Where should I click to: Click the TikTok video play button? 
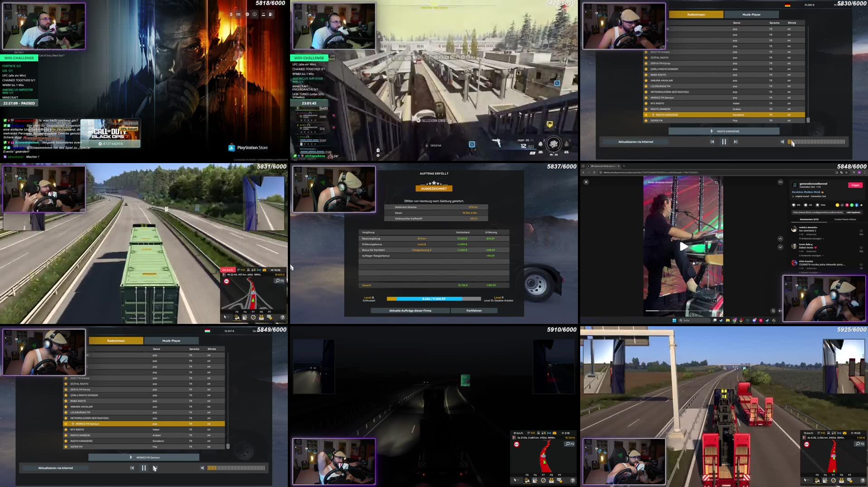(x=683, y=246)
